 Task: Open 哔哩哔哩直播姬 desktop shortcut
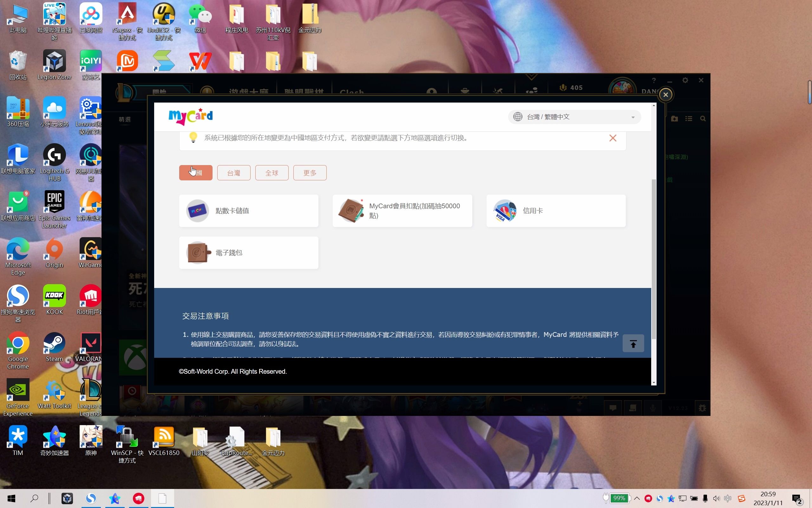click(54, 22)
